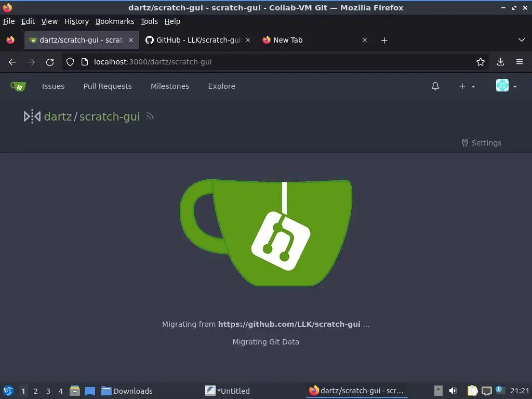Screen dimensions: 532x399
Task: Open Milestones in Gitea navbar
Action: [x=170, y=86]
